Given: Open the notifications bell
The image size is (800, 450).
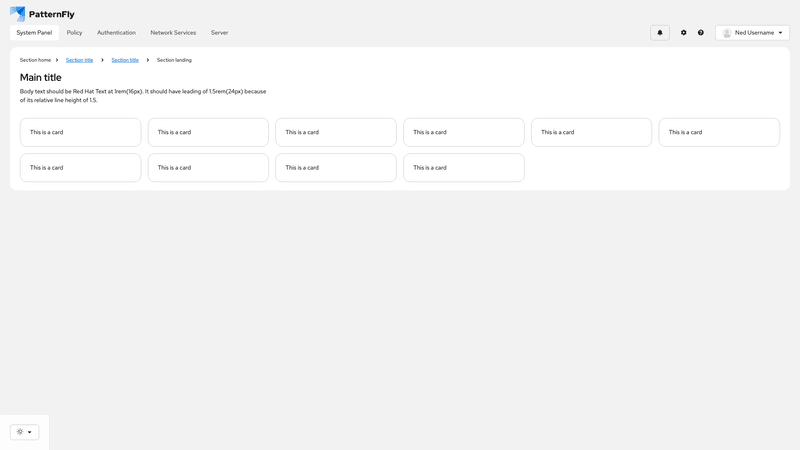Looking at the screenshot, I should pyautogui.click(x=660, y=33).
